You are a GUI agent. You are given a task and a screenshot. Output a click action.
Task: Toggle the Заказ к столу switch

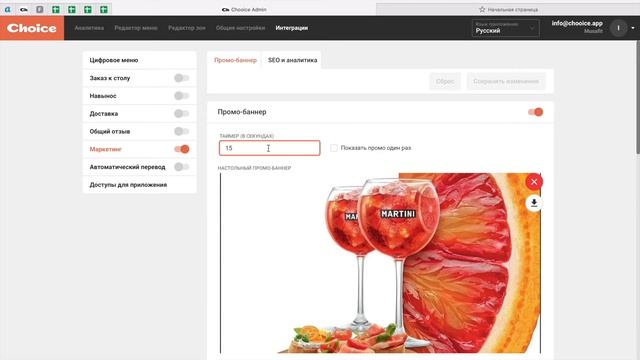[x=182, y=78]
